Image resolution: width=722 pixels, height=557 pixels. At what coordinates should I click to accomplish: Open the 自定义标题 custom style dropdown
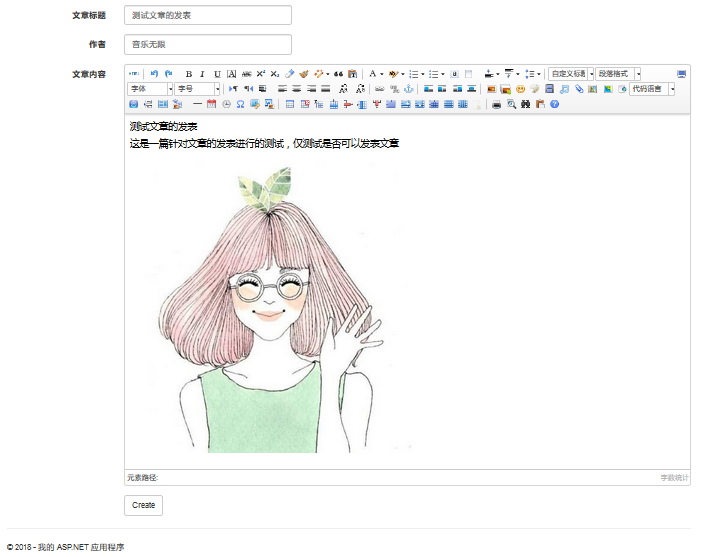coord(571,74)
